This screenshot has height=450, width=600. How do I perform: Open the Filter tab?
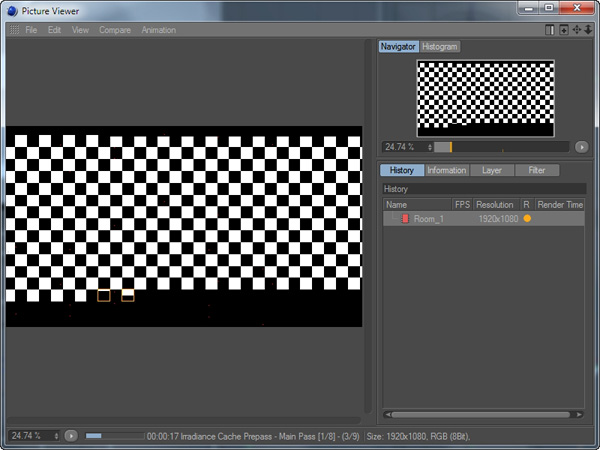[537, 171]
